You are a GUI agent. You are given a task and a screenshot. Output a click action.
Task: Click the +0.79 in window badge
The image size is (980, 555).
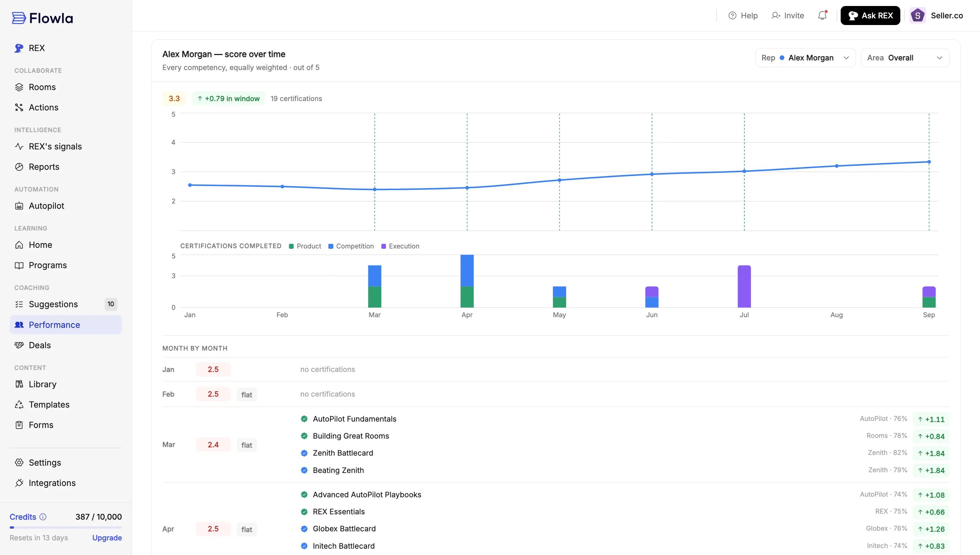[x=229, y=99]
